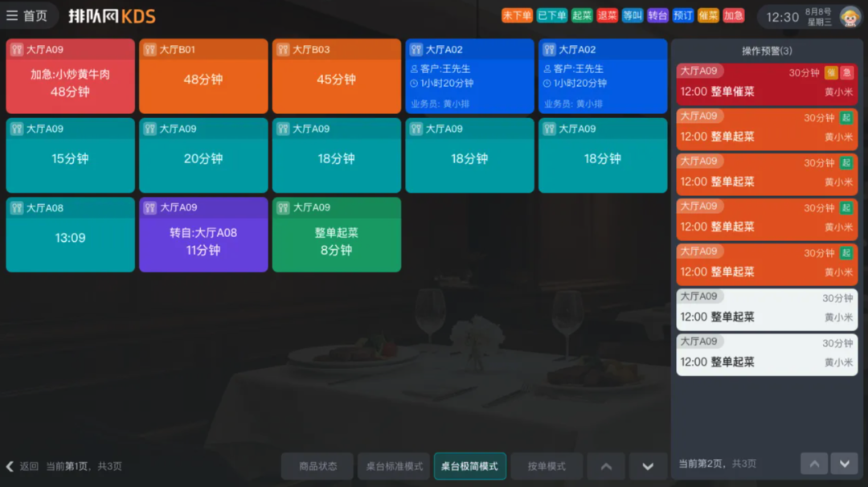Toggle the 催菜 status filter tag

point(708,15)
